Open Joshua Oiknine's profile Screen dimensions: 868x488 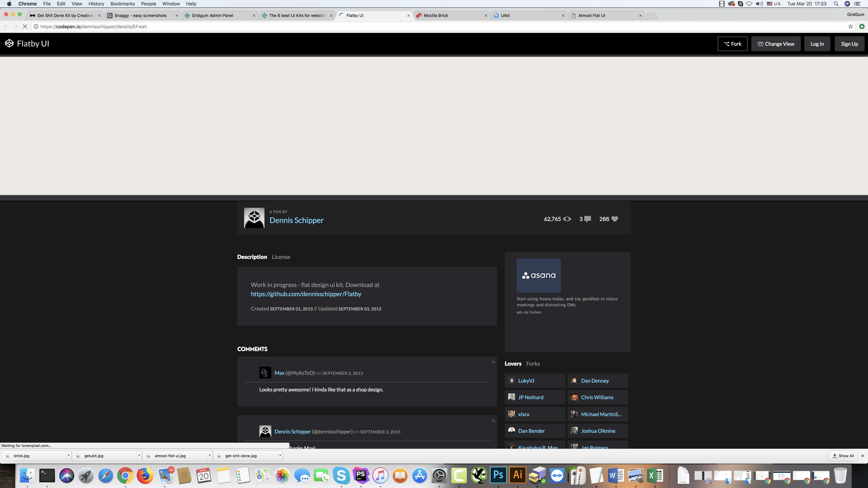coord(598,431)
